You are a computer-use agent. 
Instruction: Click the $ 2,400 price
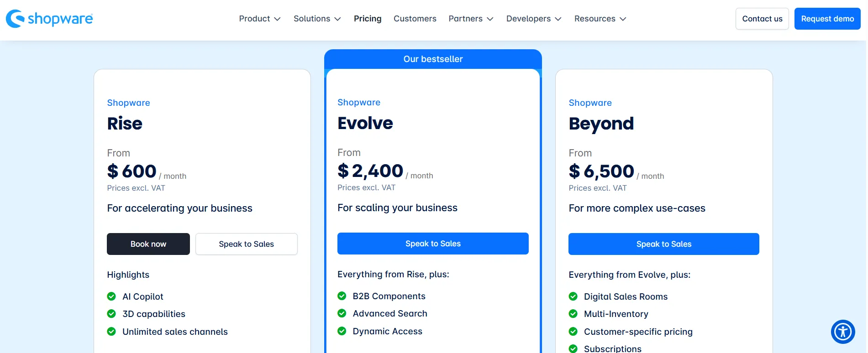pos(370,171)
